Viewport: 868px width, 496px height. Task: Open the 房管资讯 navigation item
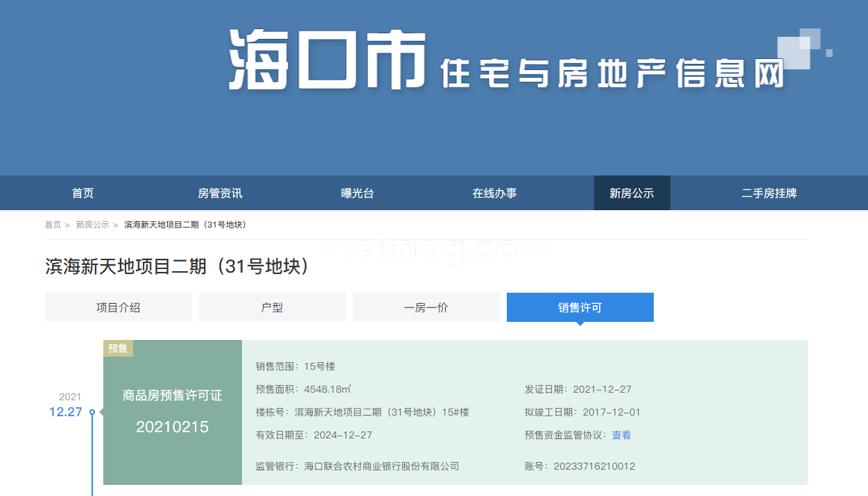[220, 194]
